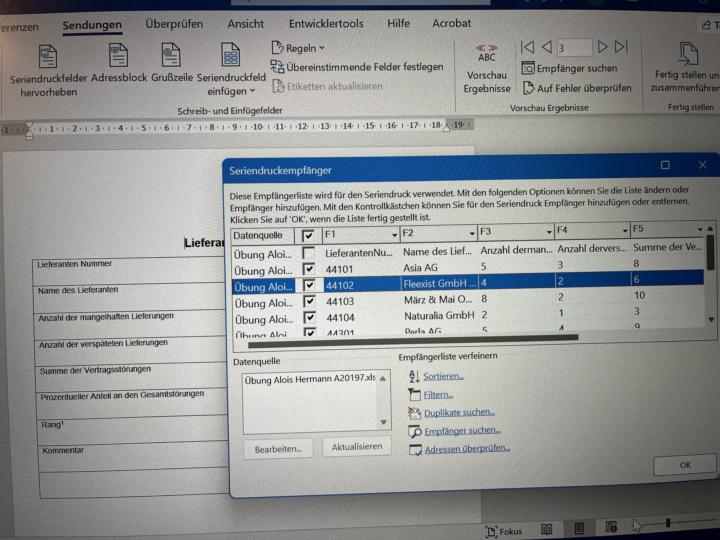Click the Sortieren... link
Screen dimensions: 720x540
click(x=443, y=376)
